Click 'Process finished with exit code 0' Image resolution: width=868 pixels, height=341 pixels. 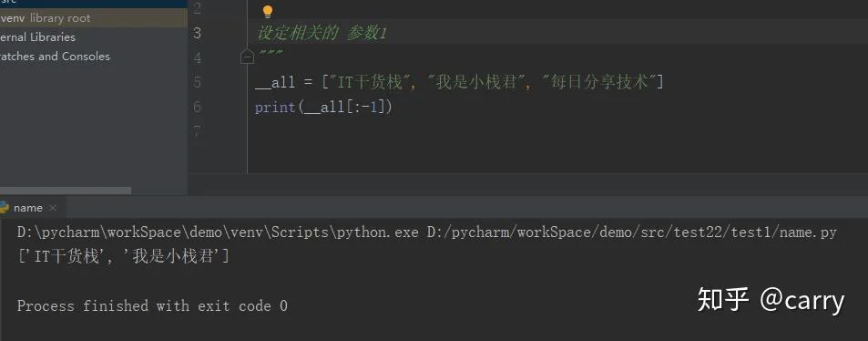[x=152, y=305]
